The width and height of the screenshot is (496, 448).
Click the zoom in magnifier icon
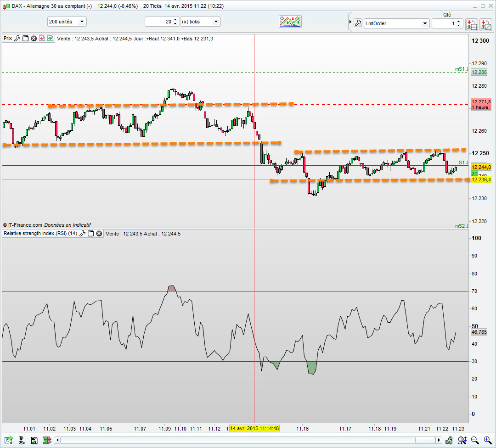point(487,440)
